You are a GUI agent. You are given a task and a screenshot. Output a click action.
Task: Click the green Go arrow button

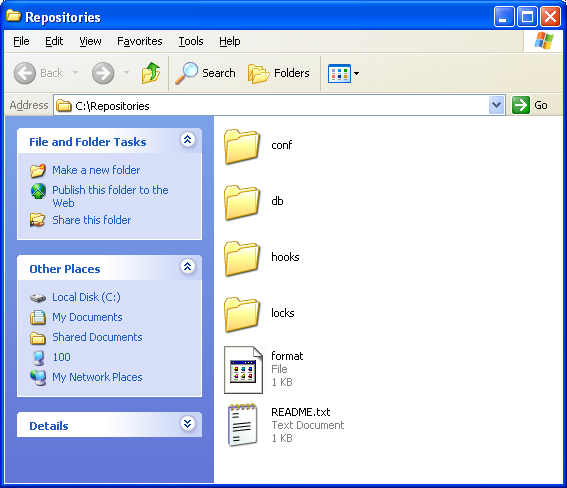point(521,105)
